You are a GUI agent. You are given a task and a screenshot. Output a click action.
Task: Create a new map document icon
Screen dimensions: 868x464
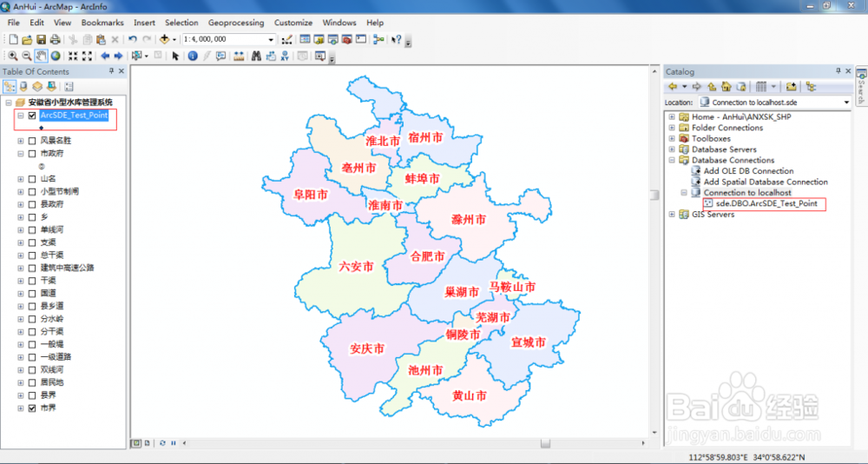pyautogui.click(x=15, y=39)
